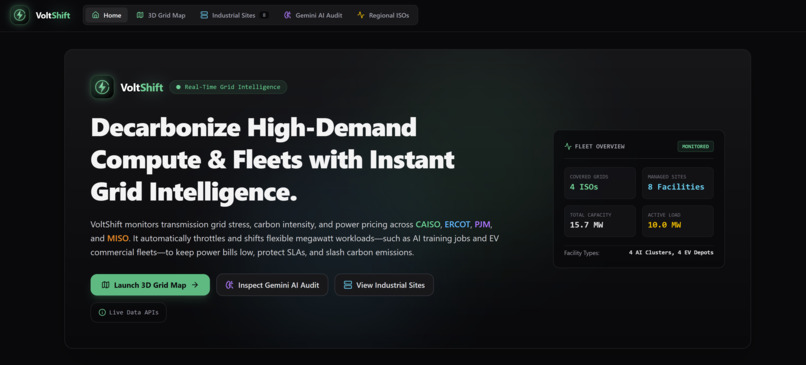Viewport: 806px width, 365px height.
Task: Click the blue ERCOT text
Action: point(457,225)
